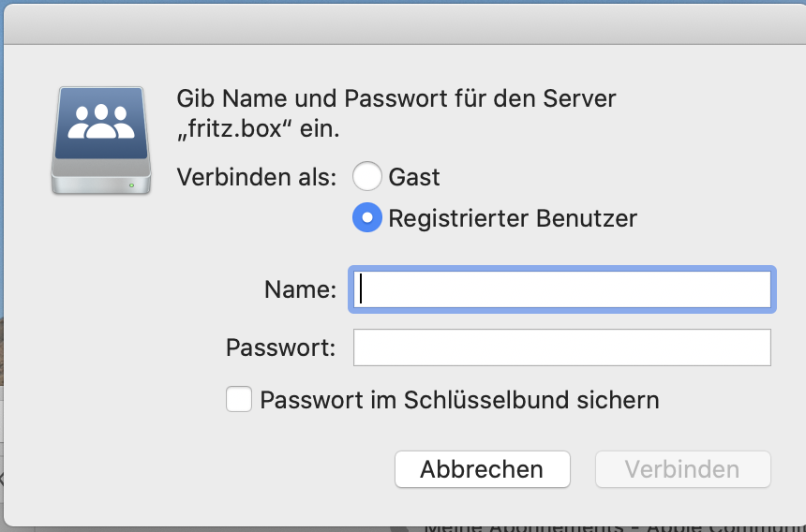Click the Verbinden button
The image size is (806, 532).
(x=682, y=469)
